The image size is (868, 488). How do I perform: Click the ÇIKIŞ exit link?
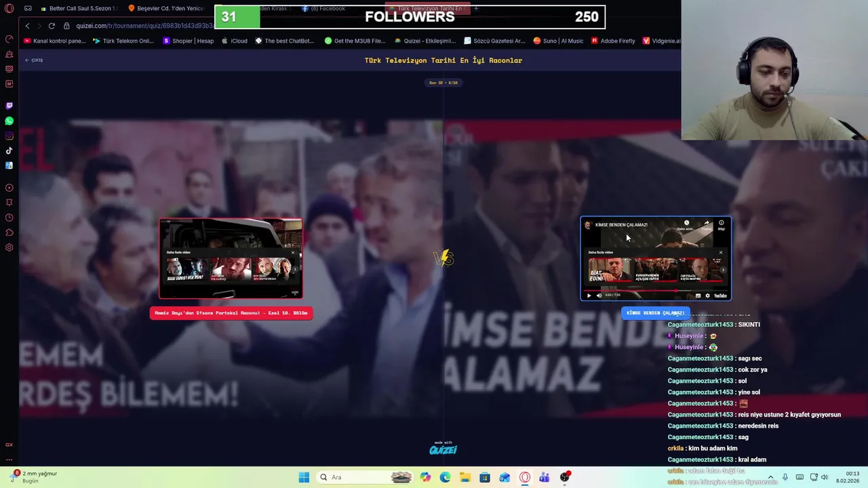coord(34,60)
